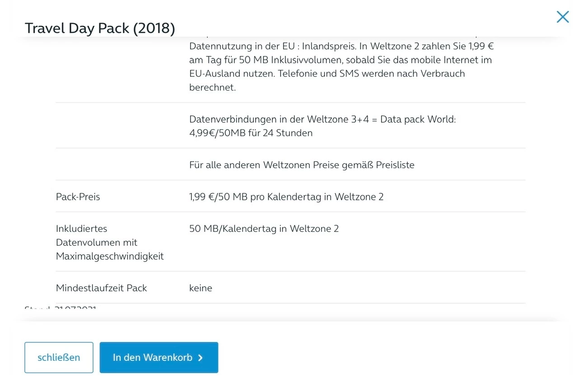
Task: Click the Datenverbindungen in der Weltzone 3+4 text
Action: pos(322,120)
